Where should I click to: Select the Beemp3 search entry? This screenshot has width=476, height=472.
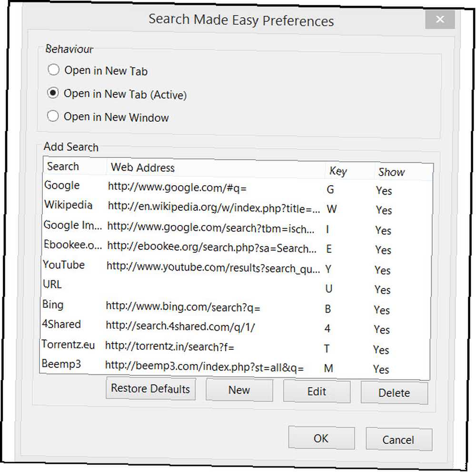point(61,364)
